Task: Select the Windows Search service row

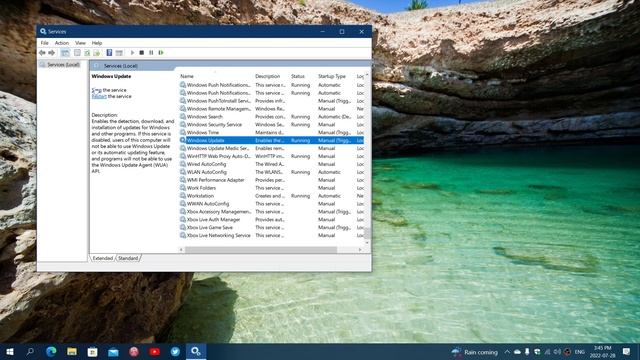Action: [x=271, y=117]
